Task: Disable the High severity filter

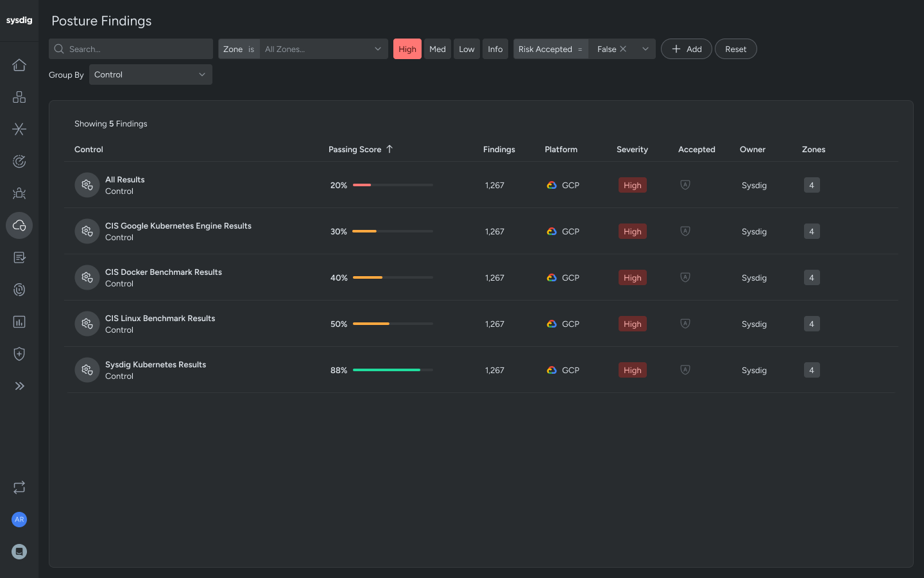Action: pyautogui.click(x=407, y=49)
